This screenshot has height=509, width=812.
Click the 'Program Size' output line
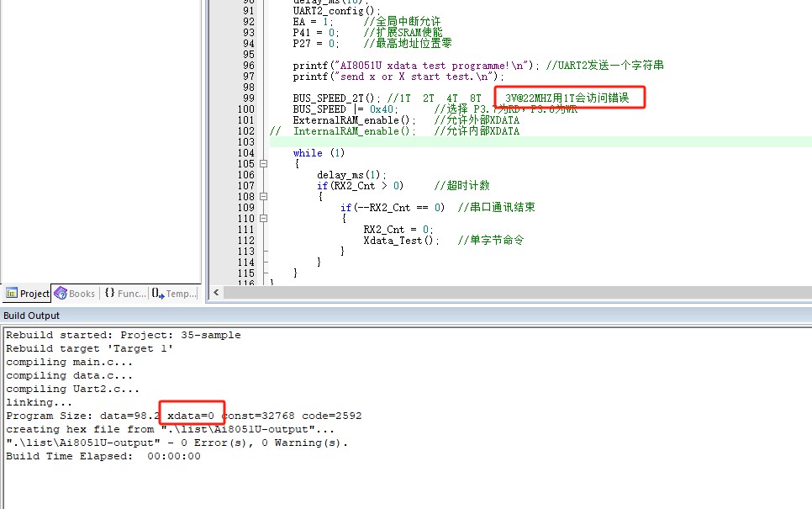point(184,416)
